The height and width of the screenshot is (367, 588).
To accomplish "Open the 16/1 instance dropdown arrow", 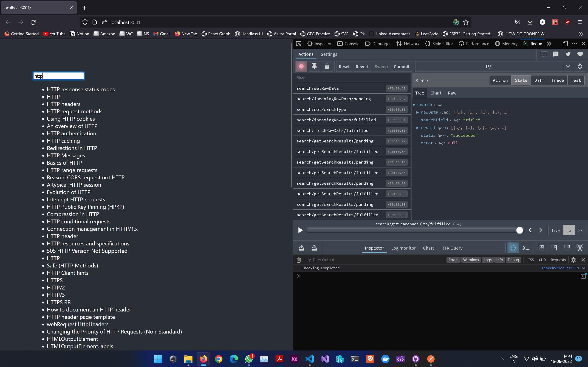I will (x=568, y=66).
